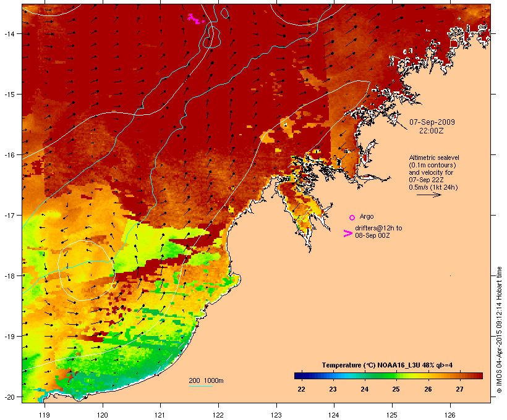Click the latitude axis label -16
This screenshot has width=507, height=420.
coord(9,155)
